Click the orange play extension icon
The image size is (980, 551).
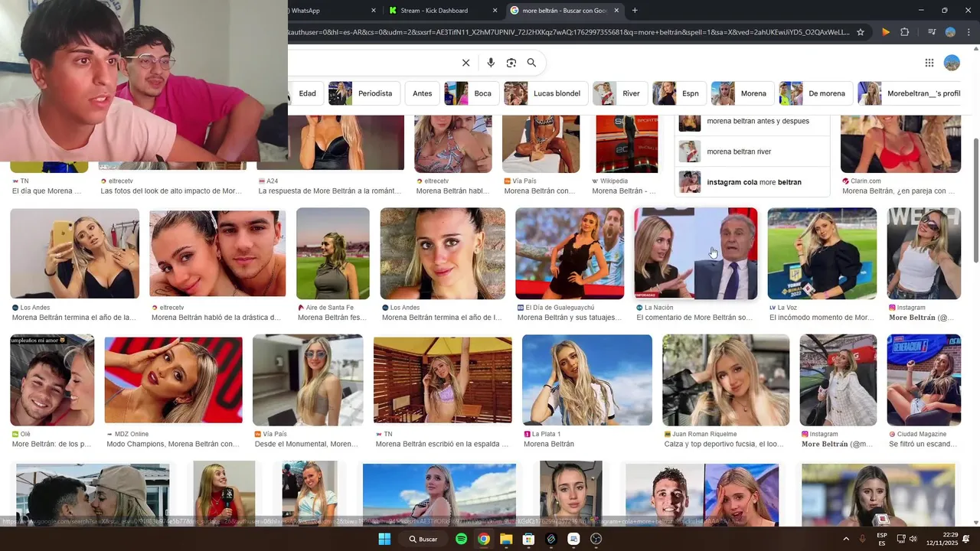point(886,32)
